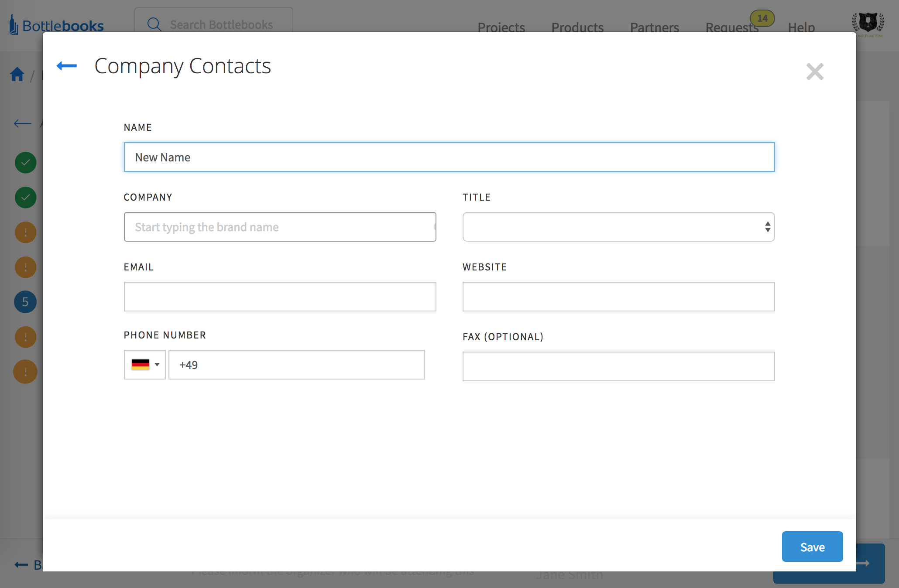The image size is (899, 588).
Task: Click the company crest avatar icon
Action: (x=868, y=23)
